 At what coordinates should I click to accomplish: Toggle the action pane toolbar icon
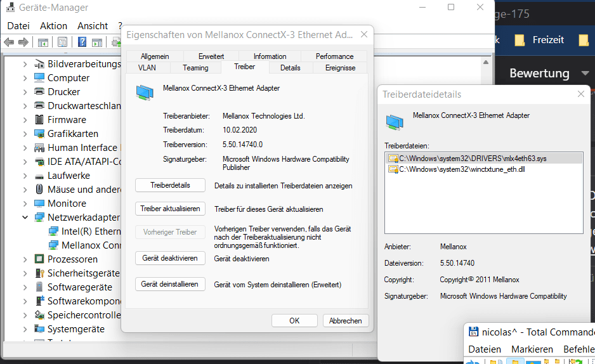97,42
